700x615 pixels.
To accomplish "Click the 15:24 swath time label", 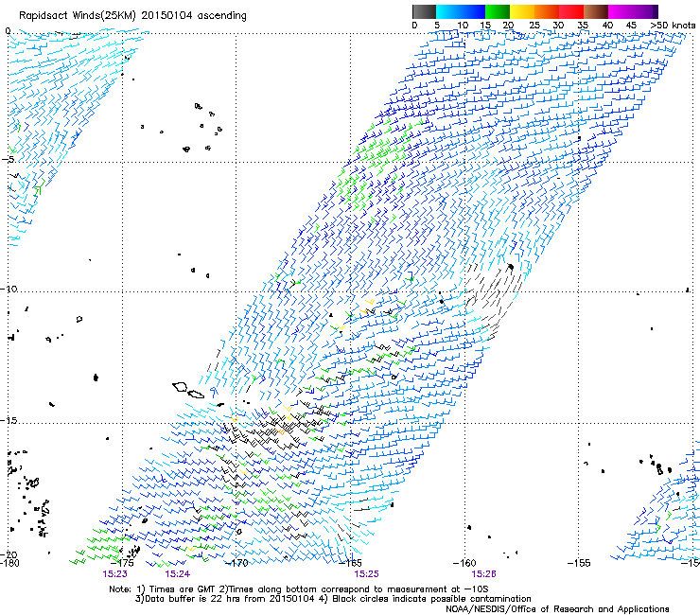I will tap(177, 574).
